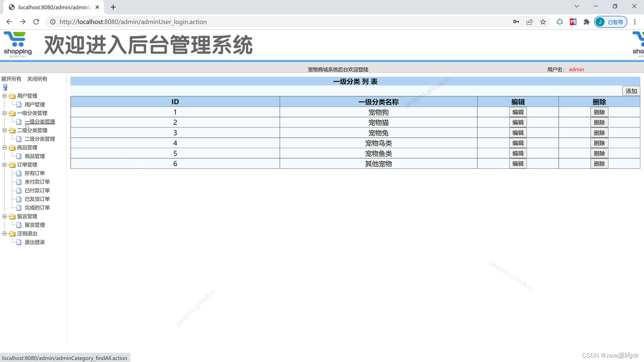Screen dimensions: 644x362
Task: Click 编辑 for 宠物兔 row
Action: (518, 133)
